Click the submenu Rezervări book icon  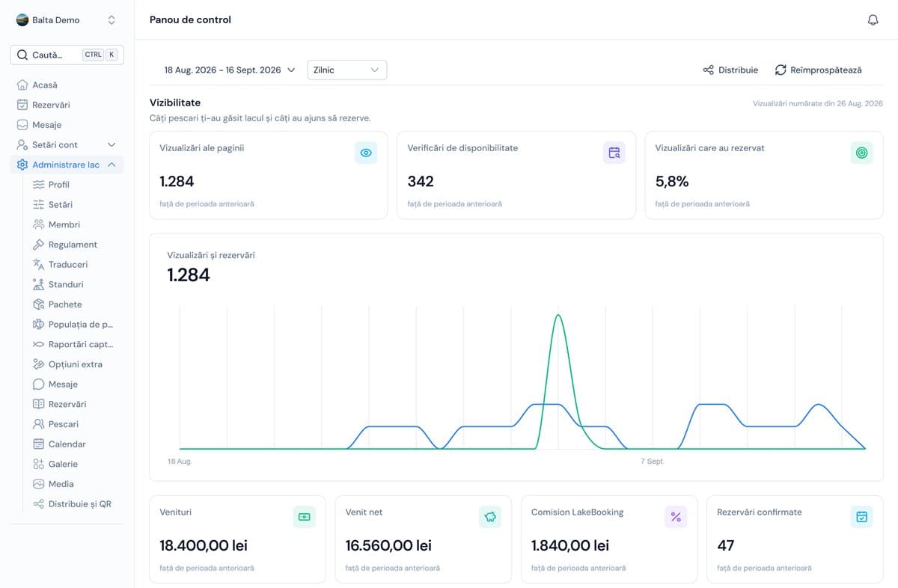[x=39, y=404]
